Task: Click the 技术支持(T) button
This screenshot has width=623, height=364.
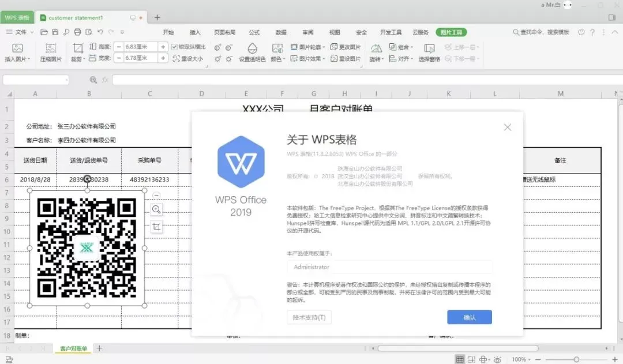Action: pyautogui.click(x=309, y=317)
